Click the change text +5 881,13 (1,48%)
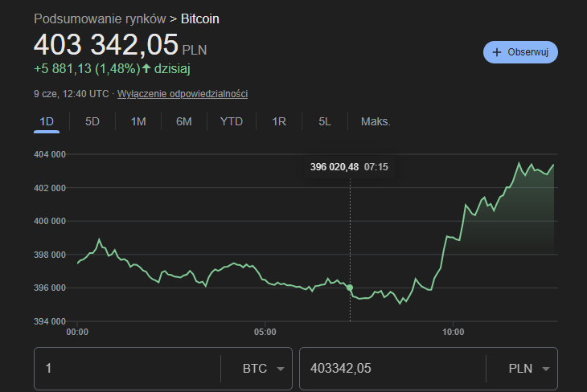Viewport: 587px width, 392px height. pos(87,69)
